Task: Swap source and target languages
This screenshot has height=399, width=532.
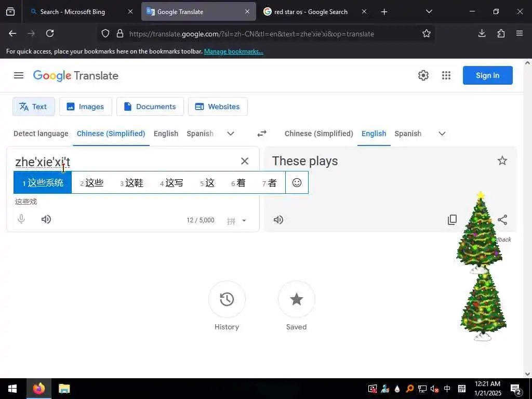Action: click(262, 134)
